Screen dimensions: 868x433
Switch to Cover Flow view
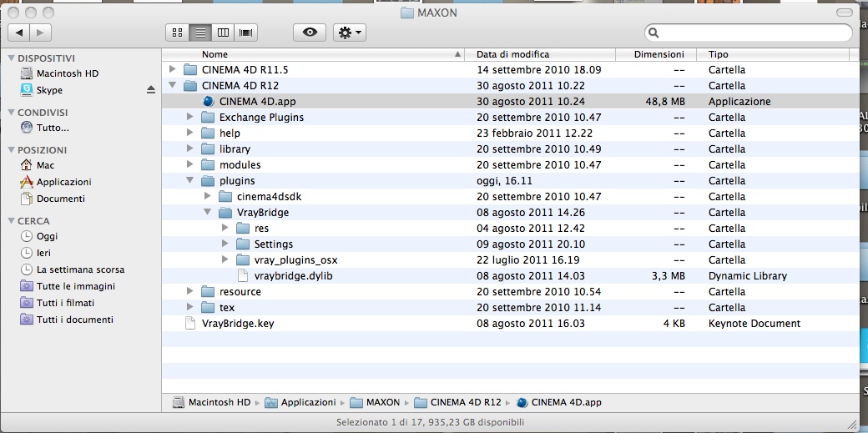pos(245,33)
